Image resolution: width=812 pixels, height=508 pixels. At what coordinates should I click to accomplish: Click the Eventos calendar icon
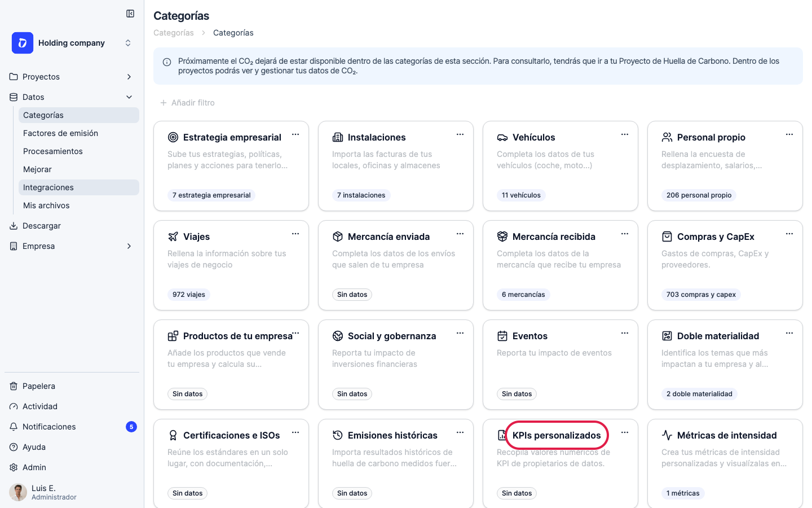pos(502,336)
